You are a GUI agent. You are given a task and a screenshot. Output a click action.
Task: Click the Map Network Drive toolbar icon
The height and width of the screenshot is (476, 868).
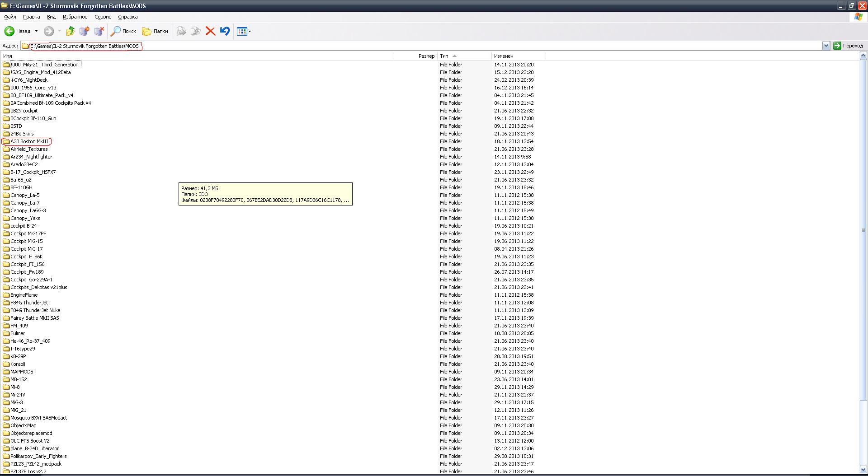click(x=85, y=31)
